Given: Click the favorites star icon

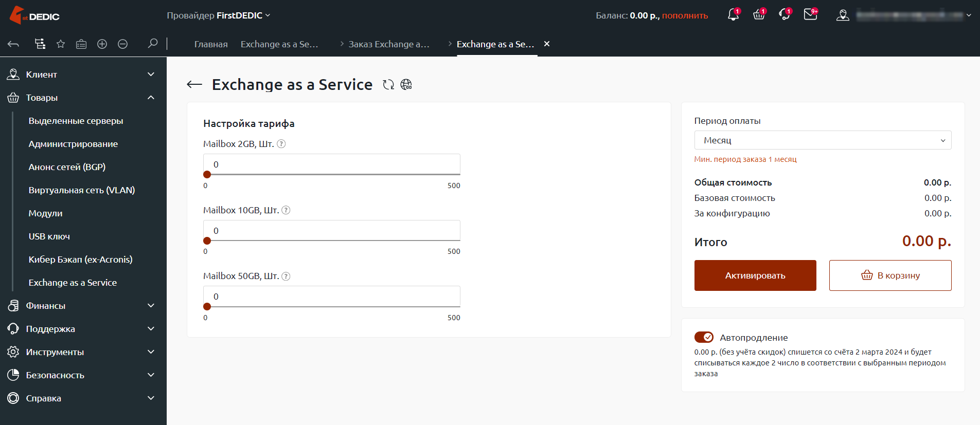Looking at the screenshot, I should 61,44.
